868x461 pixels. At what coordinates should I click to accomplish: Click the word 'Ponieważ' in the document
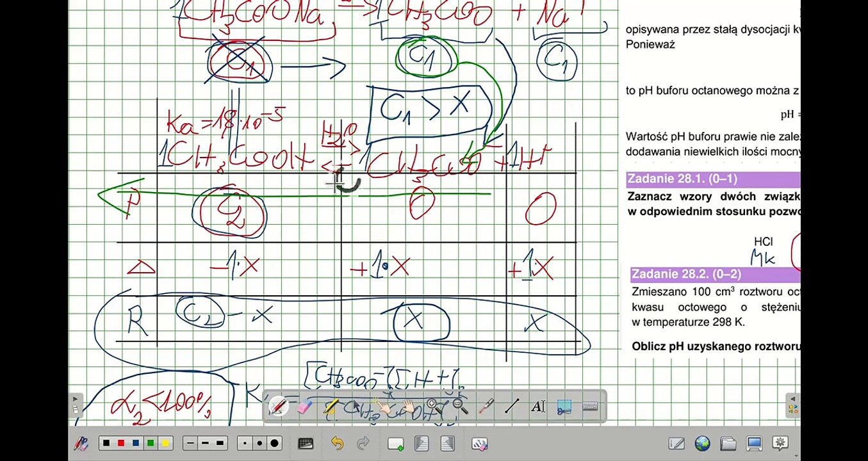click(650, 45)
